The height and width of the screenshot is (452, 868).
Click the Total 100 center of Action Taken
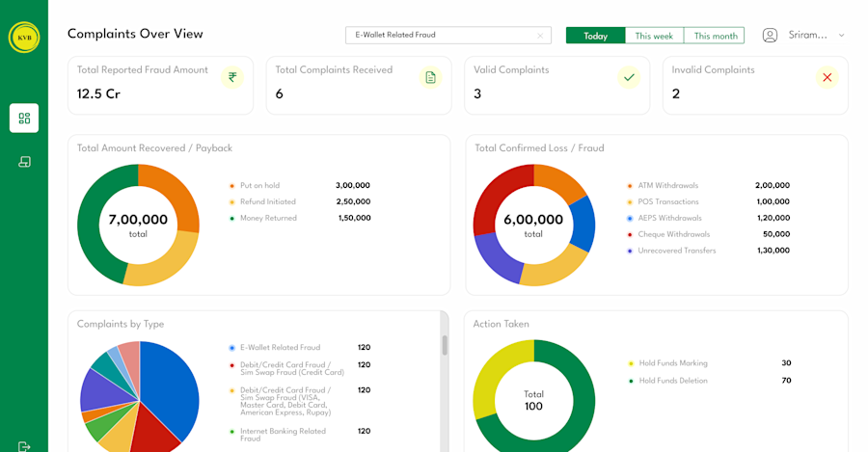533,401
